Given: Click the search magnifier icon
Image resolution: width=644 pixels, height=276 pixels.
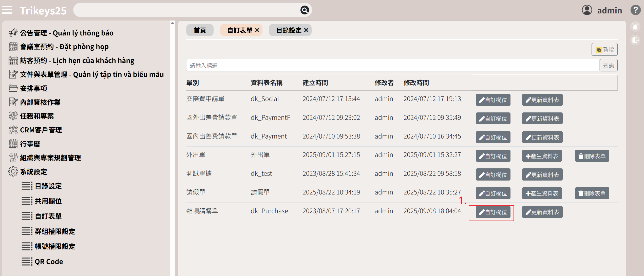Looking at the screenshot, I should point(305,10).
